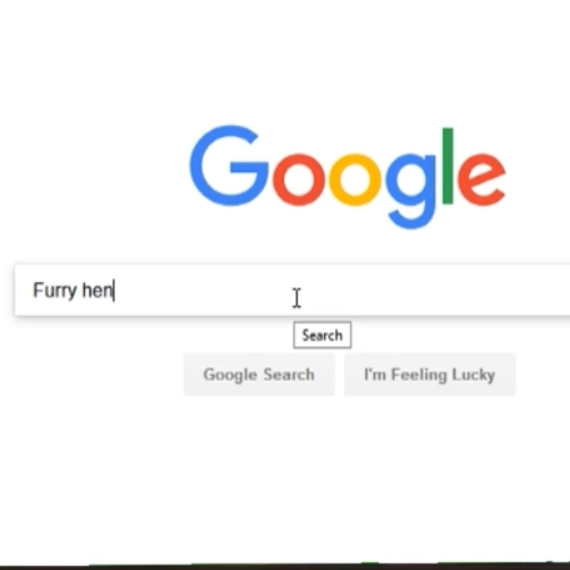Click the I'm Feeling Lucky button
This screenshot has height=570, width=570.
click(x=430, y=374)
